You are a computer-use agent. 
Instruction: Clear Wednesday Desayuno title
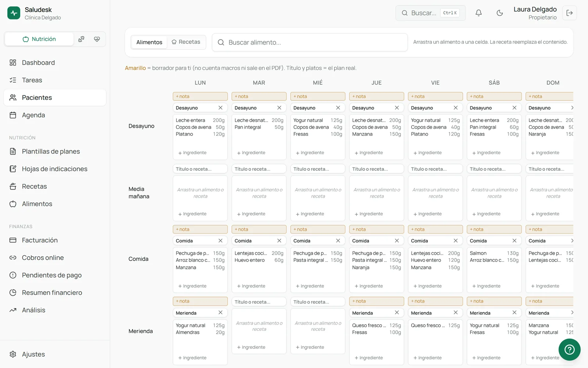pyautogui.click(x=338, y=108)
